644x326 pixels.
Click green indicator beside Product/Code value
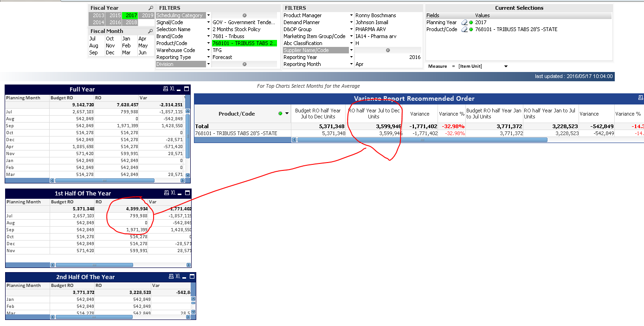(x=471, y=29)
